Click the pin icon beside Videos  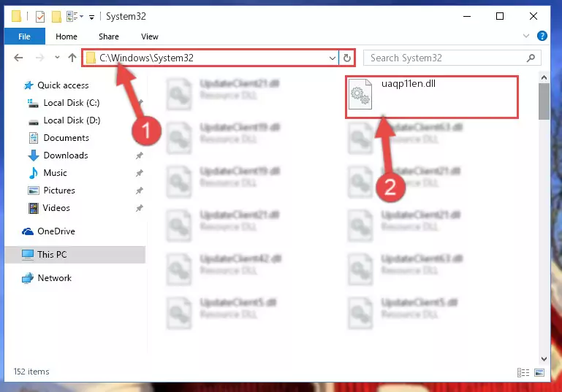[139, 208]
